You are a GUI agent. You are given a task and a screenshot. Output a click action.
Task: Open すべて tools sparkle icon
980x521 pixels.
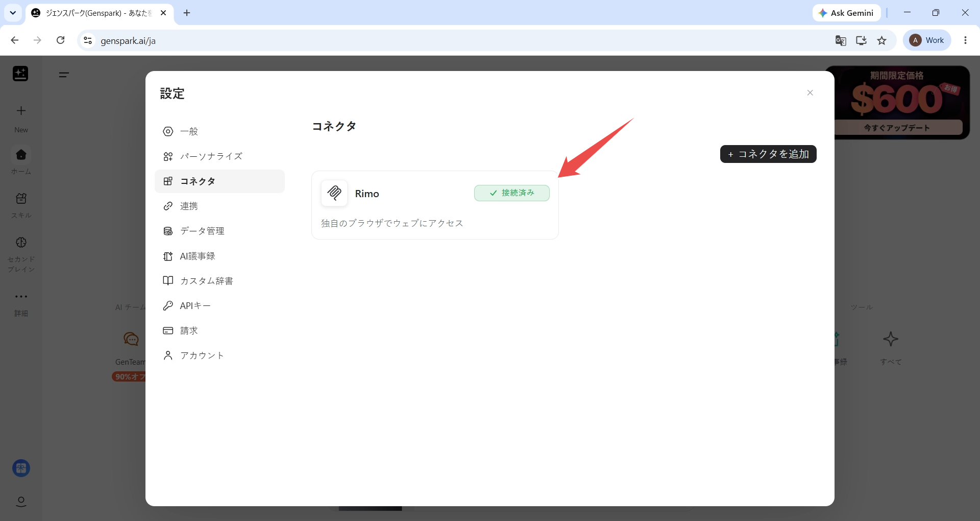coord(891,339)
